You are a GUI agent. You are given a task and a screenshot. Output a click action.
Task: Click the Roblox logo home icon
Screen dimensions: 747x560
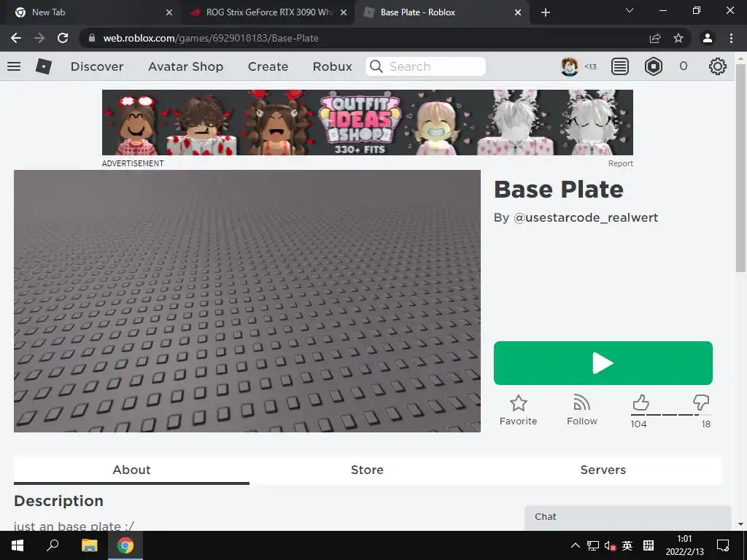click(x=44, y=66)
